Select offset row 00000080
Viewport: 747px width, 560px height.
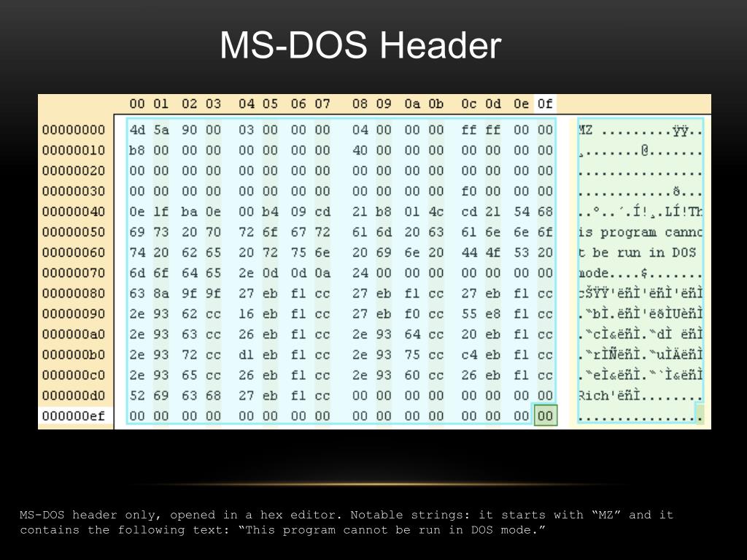74,294
